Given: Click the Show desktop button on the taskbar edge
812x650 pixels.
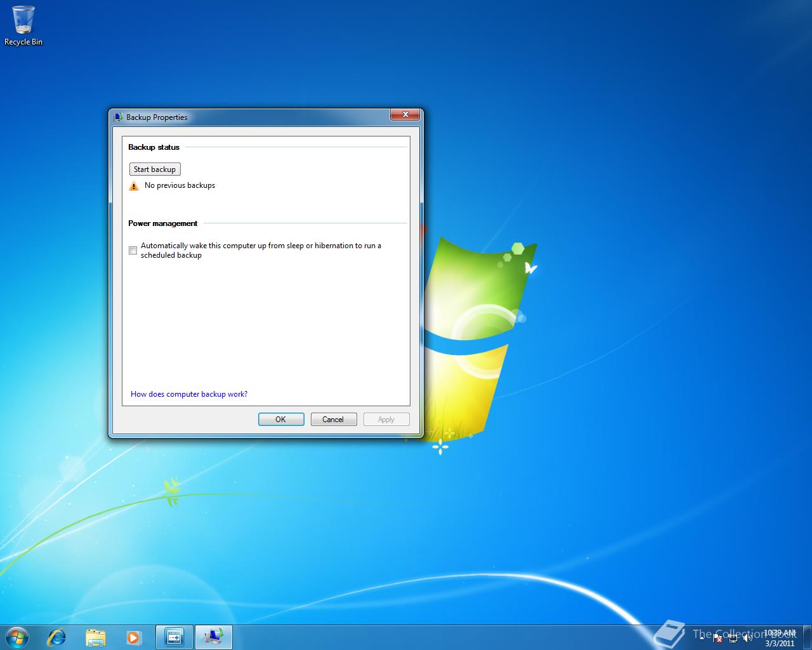Looking at the screenshot, I should [808, 637].
